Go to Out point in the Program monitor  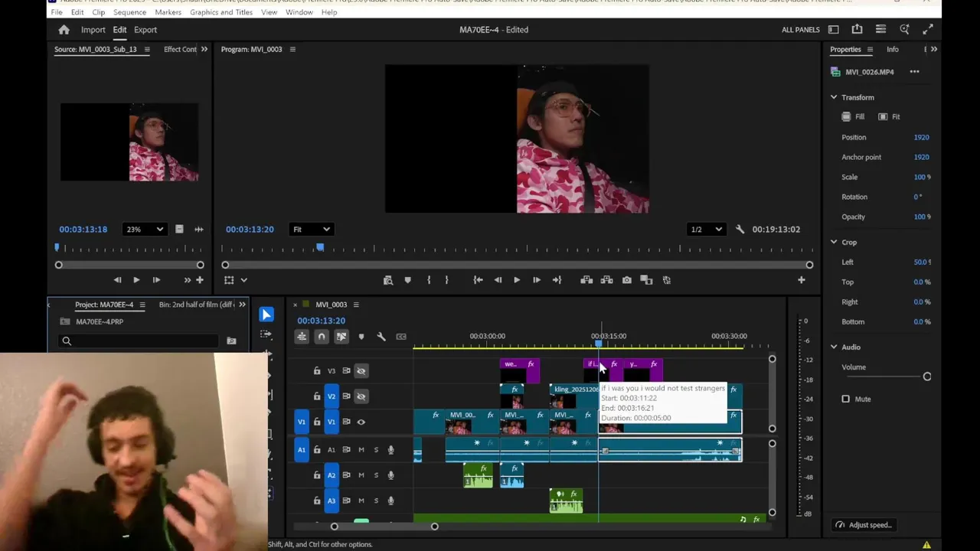coord(557,280)
